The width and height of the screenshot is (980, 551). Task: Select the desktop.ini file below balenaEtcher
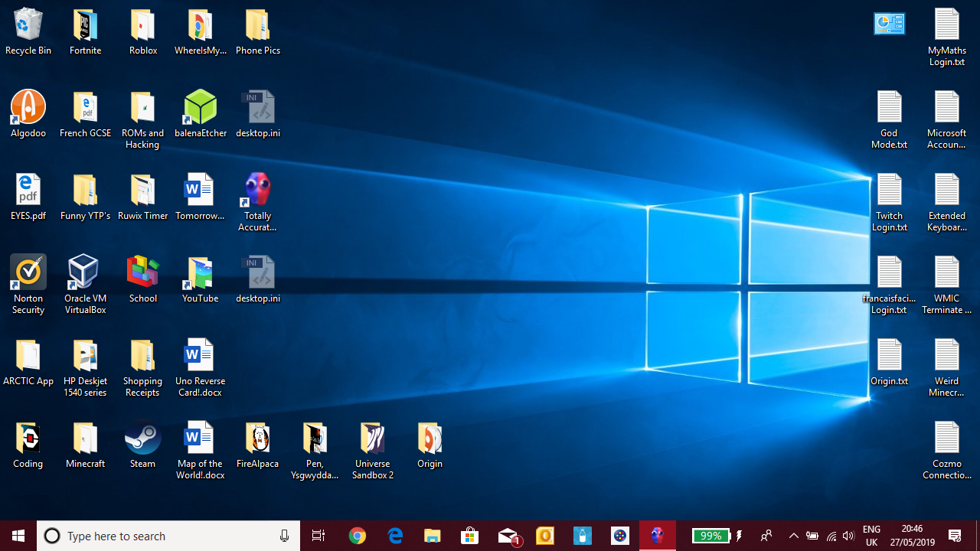click(x=258, y=115)
